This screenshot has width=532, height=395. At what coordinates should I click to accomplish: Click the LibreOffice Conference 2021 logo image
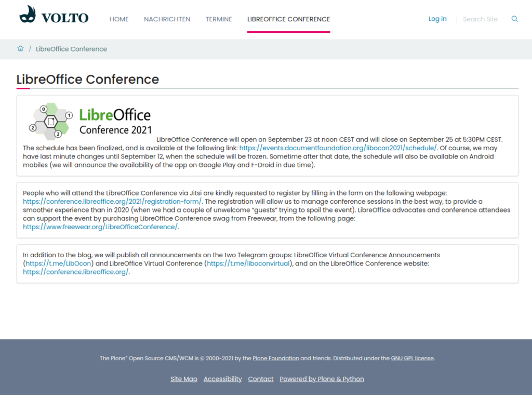pyautogui.click(x=90, y=121)
